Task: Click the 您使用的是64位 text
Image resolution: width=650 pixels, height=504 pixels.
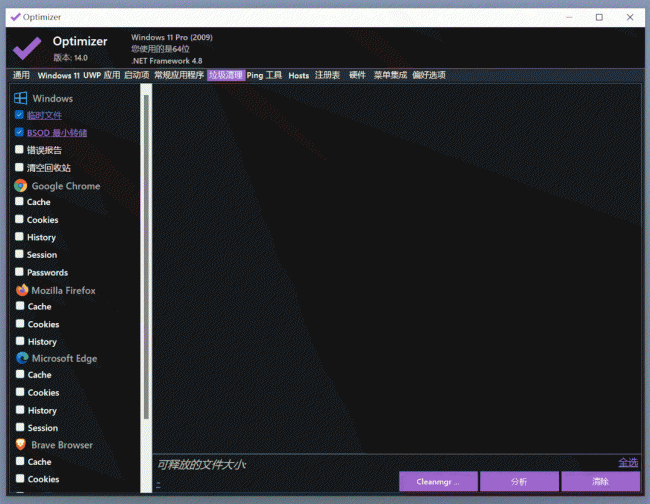Action: tap(160, 49)
